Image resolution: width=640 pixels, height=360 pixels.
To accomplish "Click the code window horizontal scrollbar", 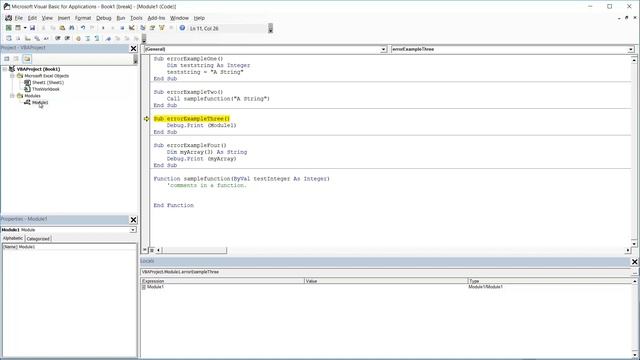I will click(194, 250).
